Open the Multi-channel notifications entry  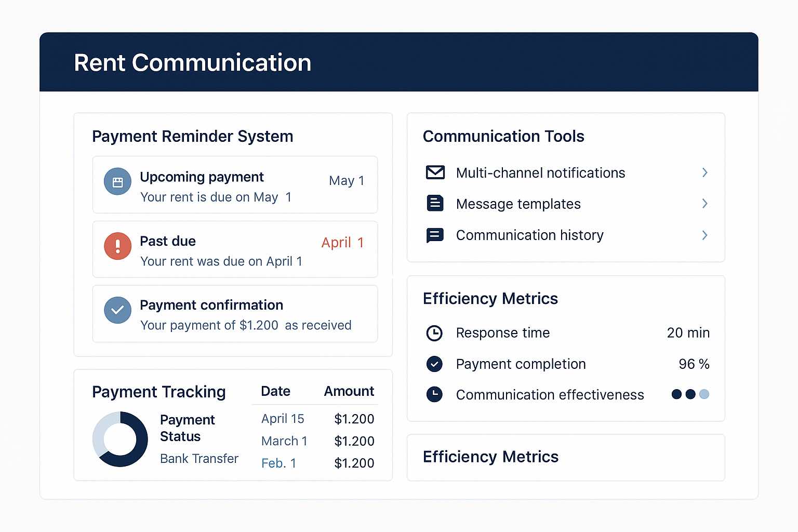tap(567, 172)
